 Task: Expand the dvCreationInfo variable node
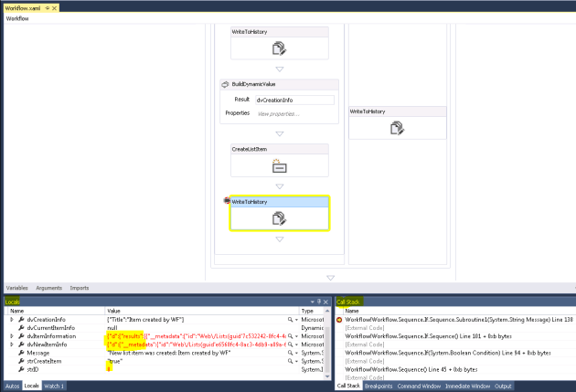pos(12,318)
